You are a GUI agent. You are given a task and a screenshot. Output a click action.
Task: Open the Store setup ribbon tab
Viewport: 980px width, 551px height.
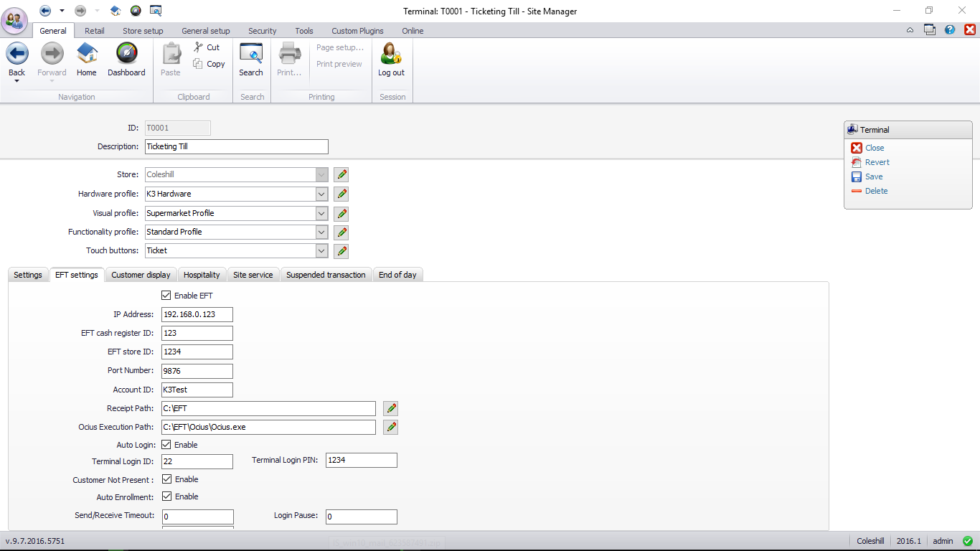[x=143, y=31]
